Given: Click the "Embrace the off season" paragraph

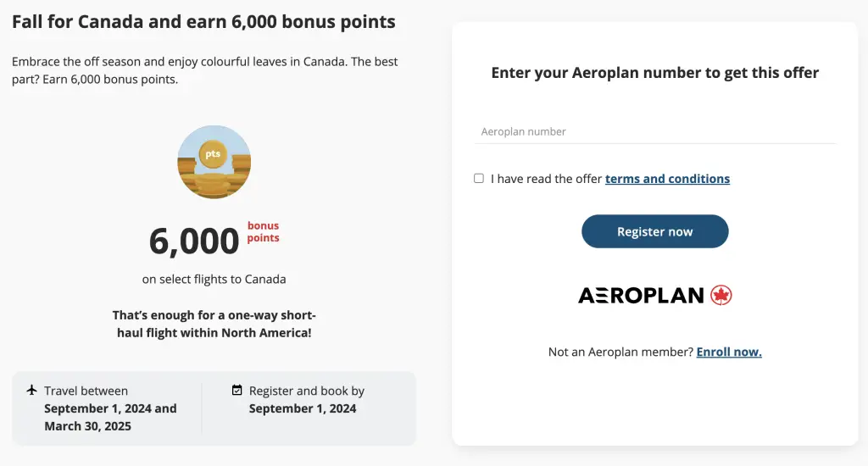Looking at the screenshot, I should click(x=204, y=70).
